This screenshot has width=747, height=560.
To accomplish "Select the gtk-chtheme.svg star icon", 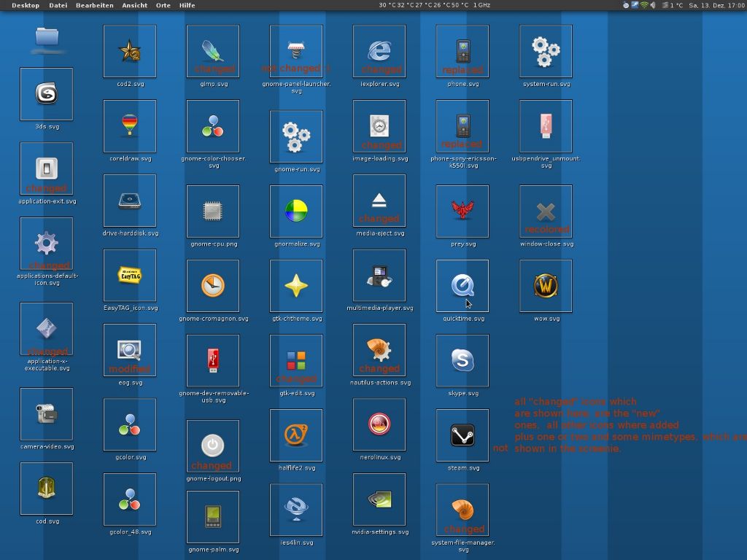I will point(296,286).
